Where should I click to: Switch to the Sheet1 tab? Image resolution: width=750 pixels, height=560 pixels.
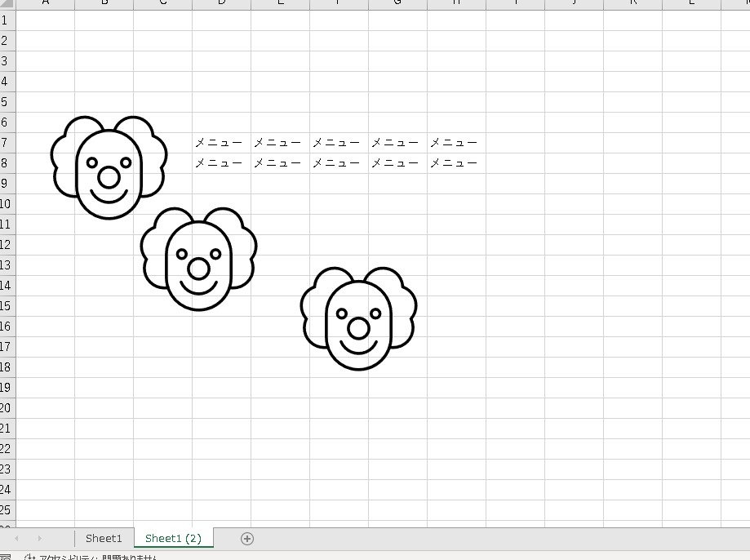[x=104, y=538]
